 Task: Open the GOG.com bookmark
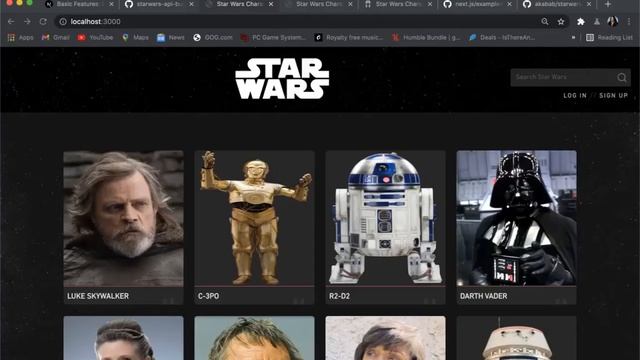click(213, 38)
